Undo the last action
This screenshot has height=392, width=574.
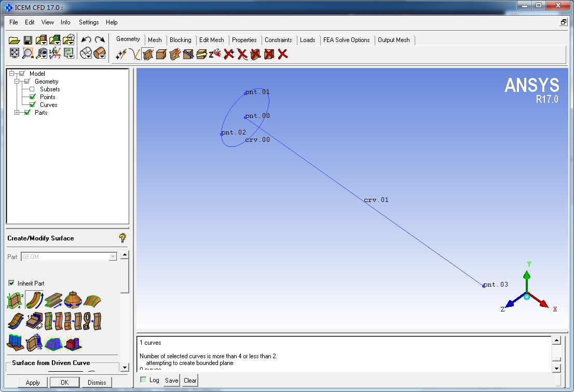click(x=86, y=39)
